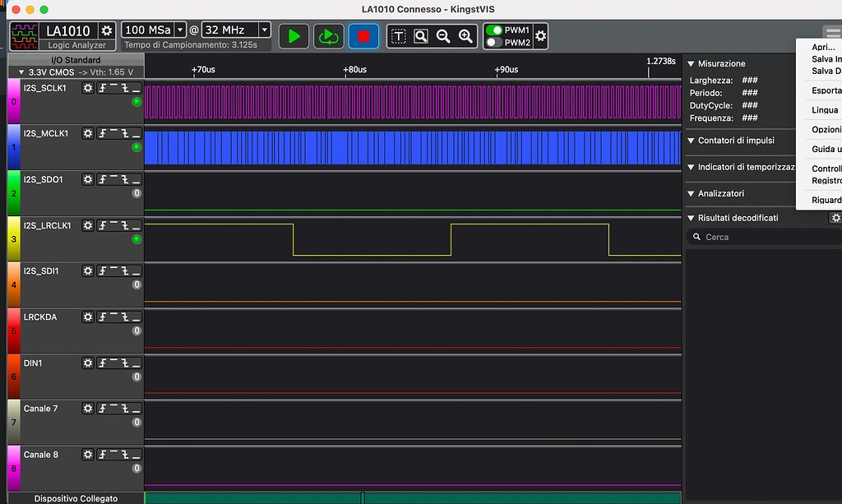Screen dimensions: 842x504
Task: Start a single capture with the green play button
Action: pos(294,36)
